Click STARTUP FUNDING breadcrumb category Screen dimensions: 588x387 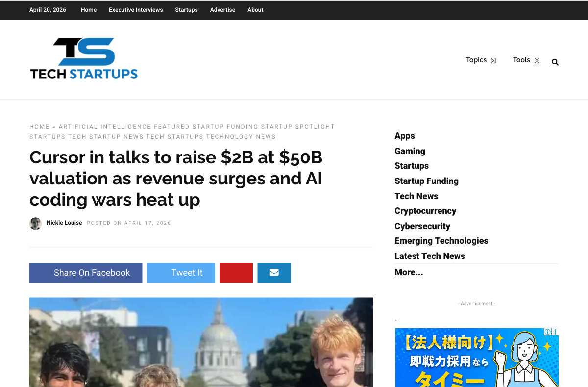(225, 127)
